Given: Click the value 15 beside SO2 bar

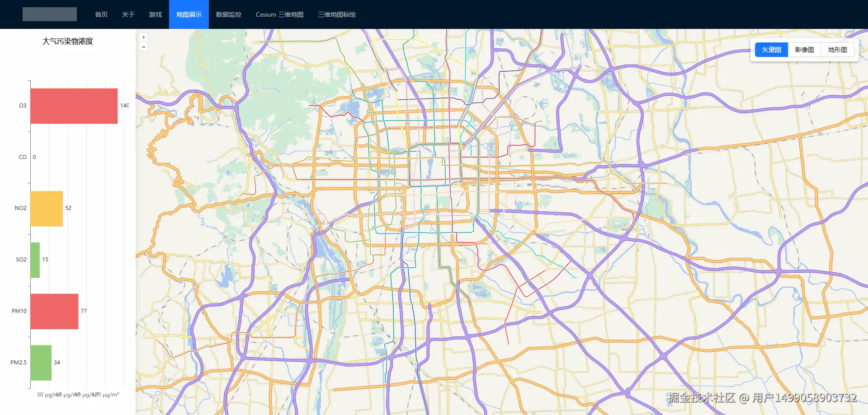Looking at the screenshot, I should click(x=45, y=260).
